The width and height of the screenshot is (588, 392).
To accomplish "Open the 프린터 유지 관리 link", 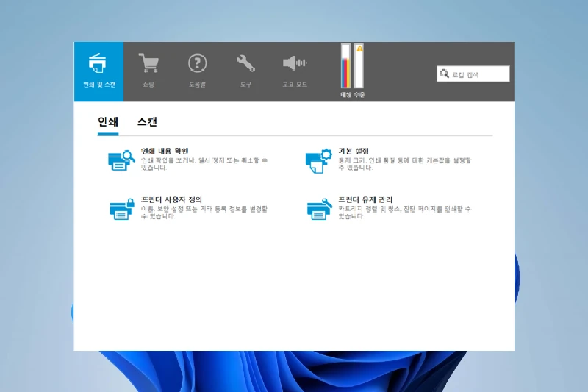I will (x=365, y=199).
